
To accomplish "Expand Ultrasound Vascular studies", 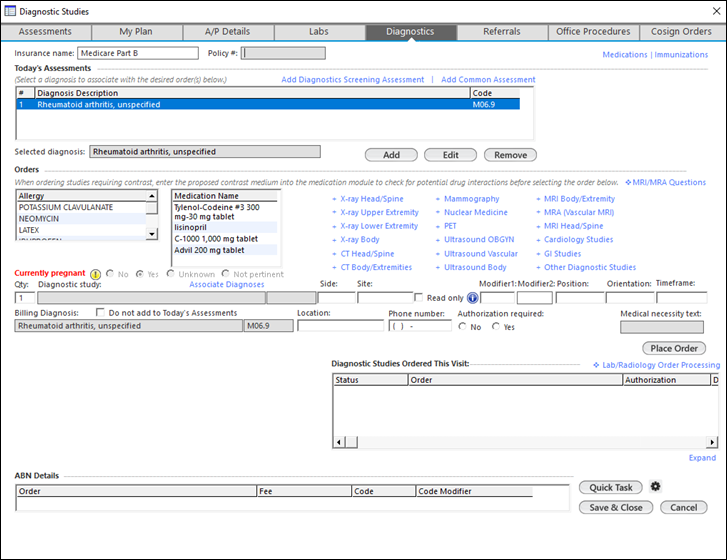I will pyautogui.click(x=480, y=254).
